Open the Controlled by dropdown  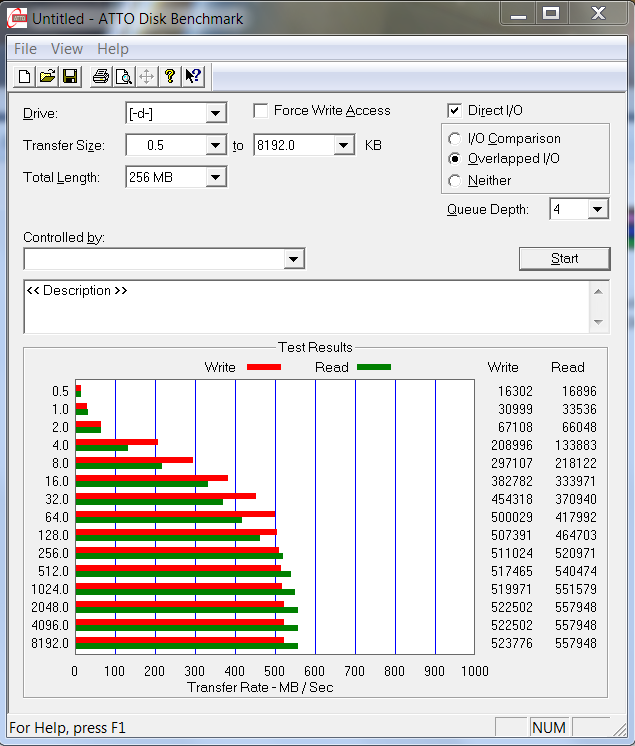click(293, 260)
